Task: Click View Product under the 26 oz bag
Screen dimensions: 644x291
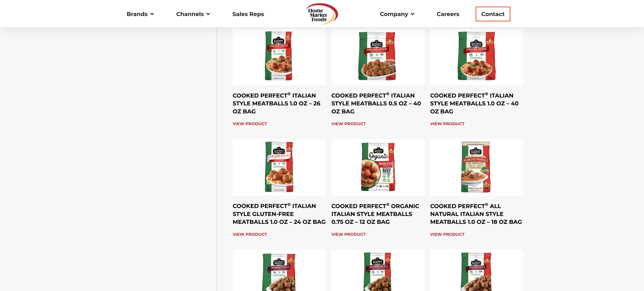Action: coord(250,124)
